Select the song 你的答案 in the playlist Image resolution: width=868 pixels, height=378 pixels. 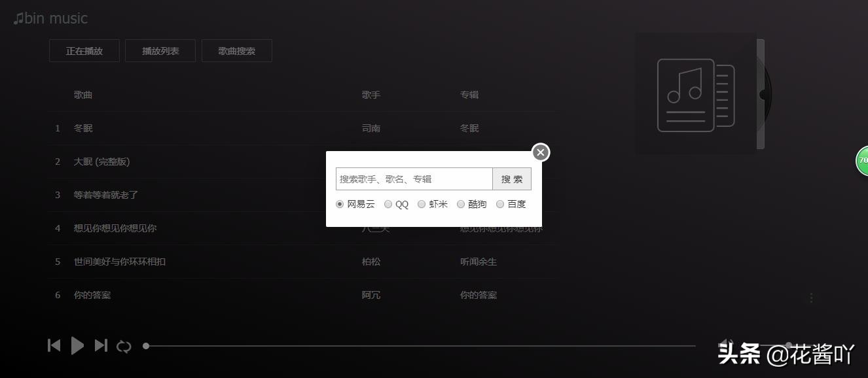[92, 294]
